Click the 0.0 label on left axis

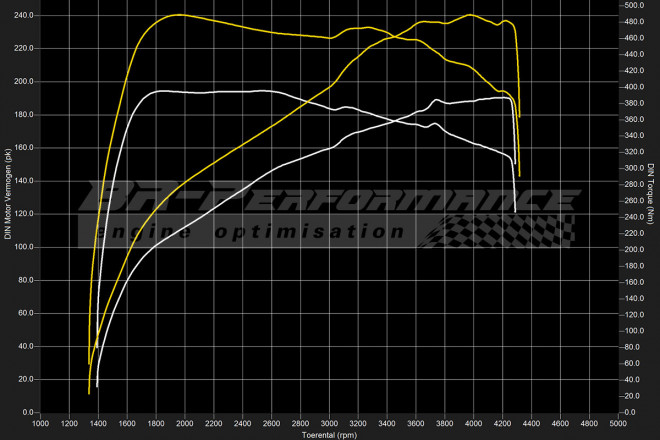tap(28, 412)
